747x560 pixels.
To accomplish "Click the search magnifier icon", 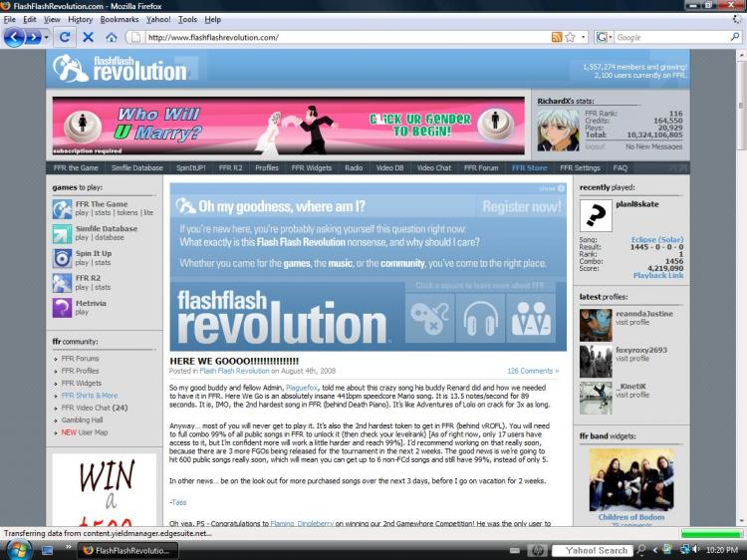I will [735, 37].
